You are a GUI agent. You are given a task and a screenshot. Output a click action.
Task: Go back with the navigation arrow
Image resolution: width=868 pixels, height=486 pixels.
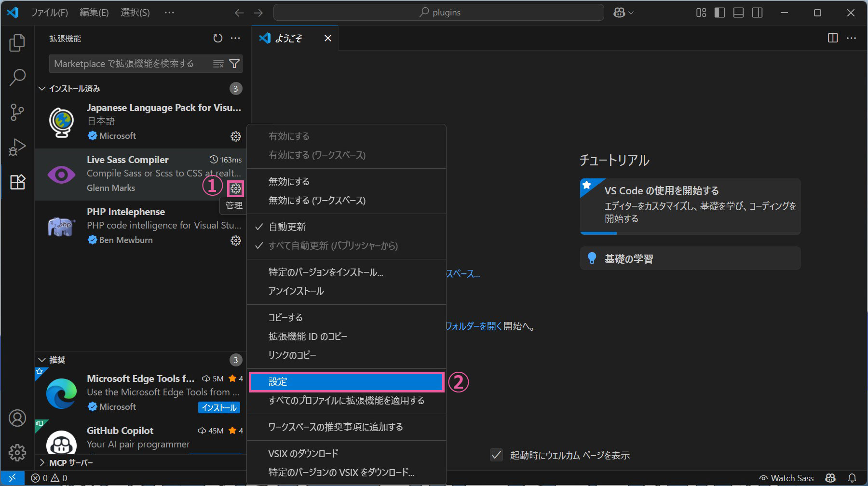pos(239,13)
